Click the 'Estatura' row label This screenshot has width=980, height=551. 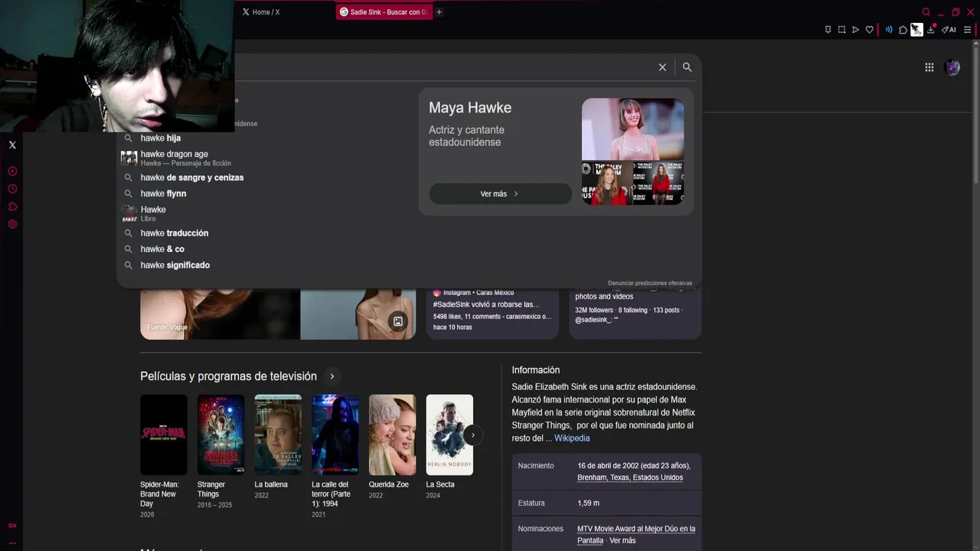tap(531, 504)
